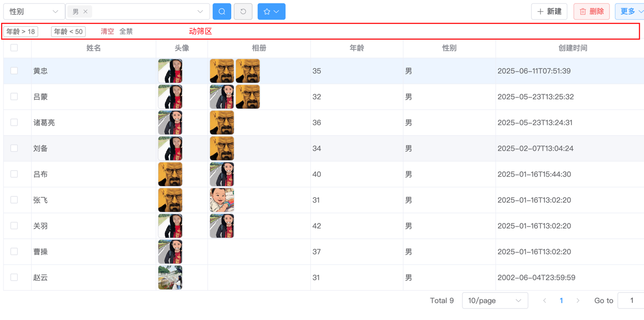Select the checkbox for row 关羽
Screen dimensions: 644x320
point(14,226)
